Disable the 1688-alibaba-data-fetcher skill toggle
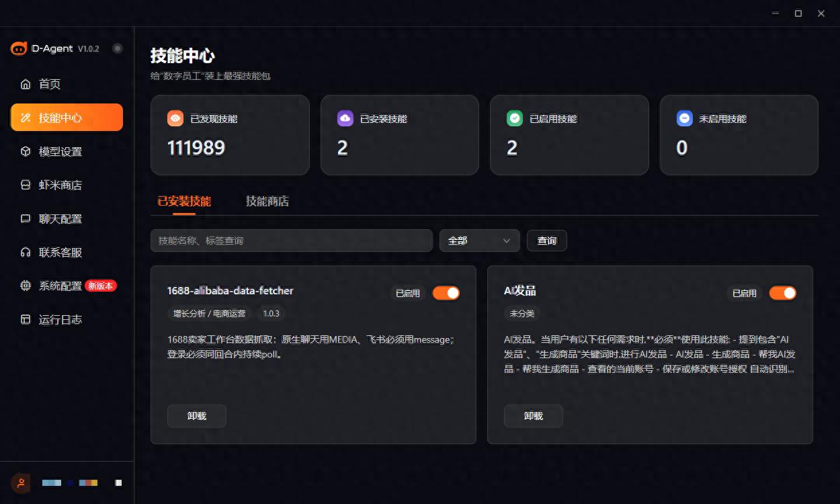 point(446,293)
